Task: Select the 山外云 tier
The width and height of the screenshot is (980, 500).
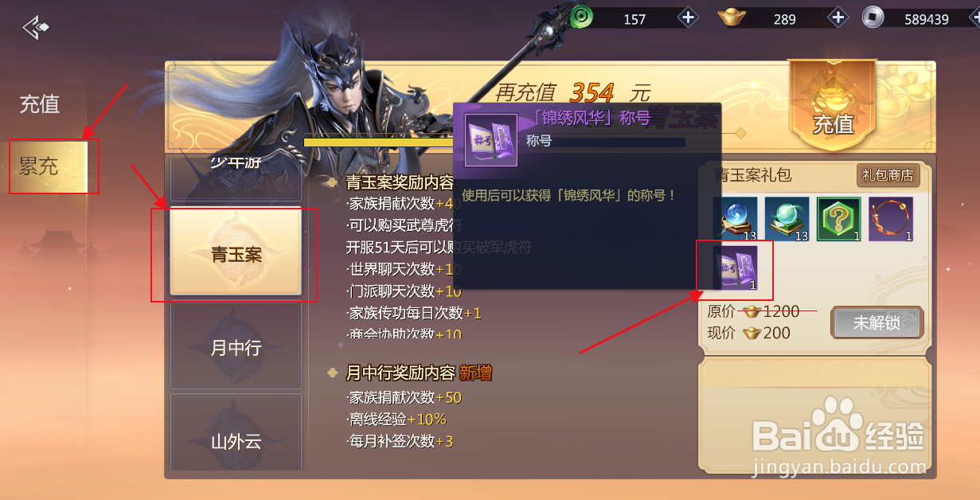Action: 236,438
